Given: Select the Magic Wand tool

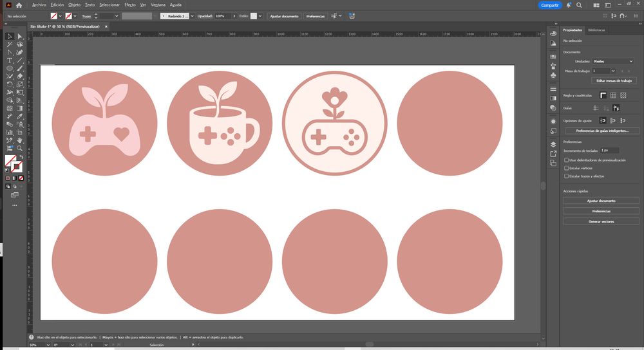Looking at the screenshot, I should (10, 44).
